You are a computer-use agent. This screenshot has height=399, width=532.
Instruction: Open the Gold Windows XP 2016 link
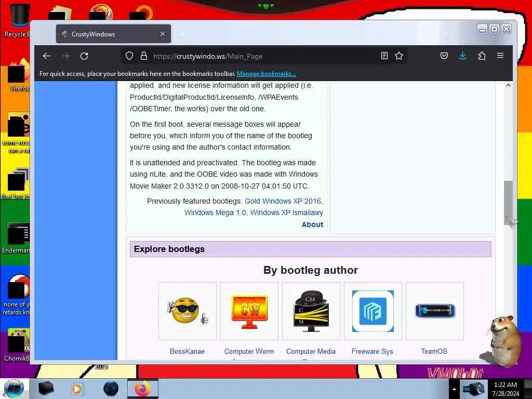click(284, 201)
